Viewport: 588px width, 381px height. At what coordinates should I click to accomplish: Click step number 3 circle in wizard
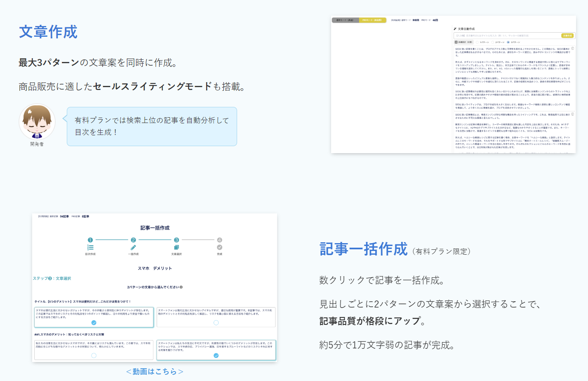(176, 240)
